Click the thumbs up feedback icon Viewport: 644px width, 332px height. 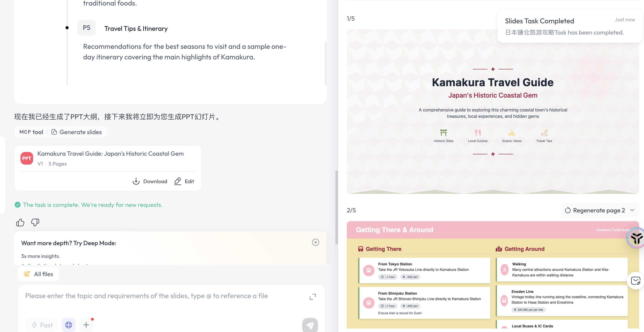[20, 223]
